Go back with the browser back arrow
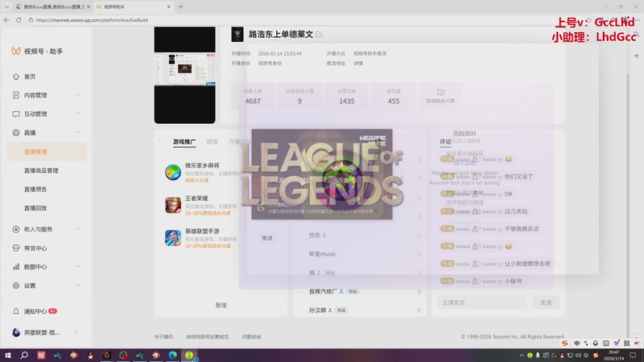 6,19
